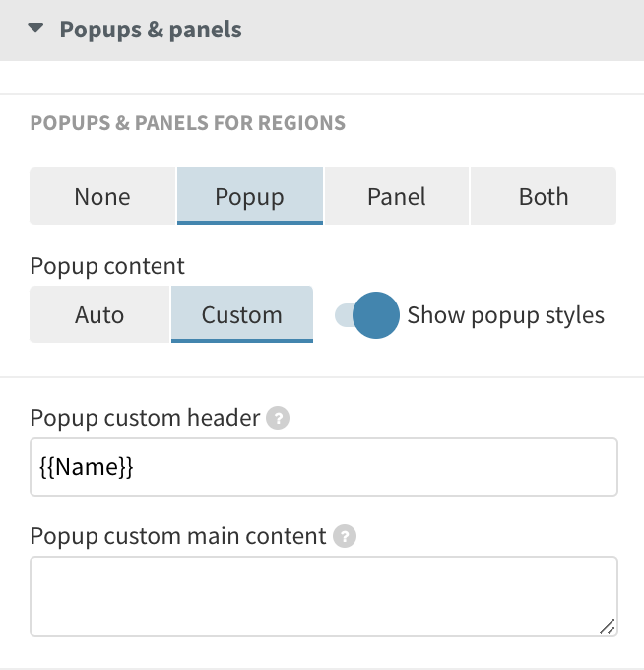
Task: Open help for Popup custom main content
Action: [345, 537]
